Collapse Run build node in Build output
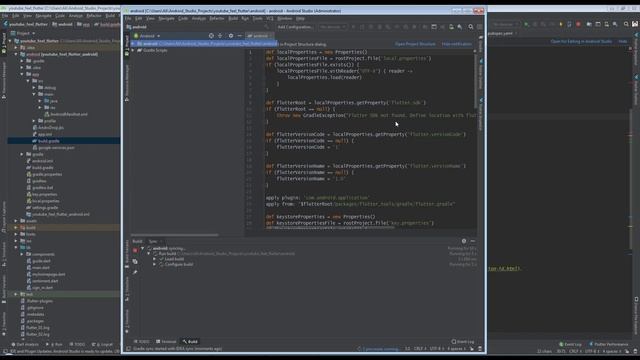Screen dimensions: 640x360 pyautogui.click(x=149, y=253)
